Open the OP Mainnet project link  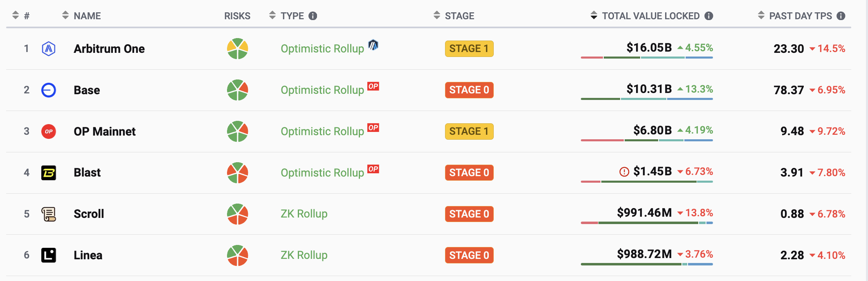pyautogui.click(x=104, y=131)
